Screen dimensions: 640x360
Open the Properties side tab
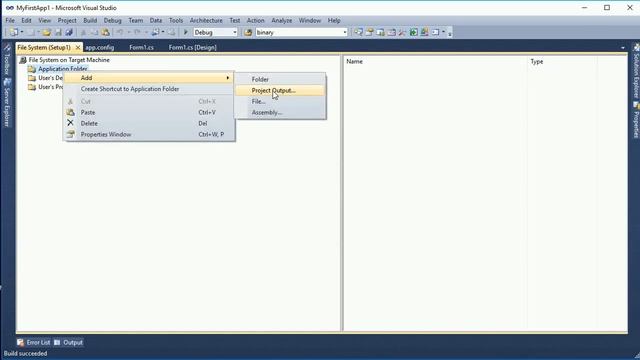(636, 120)
